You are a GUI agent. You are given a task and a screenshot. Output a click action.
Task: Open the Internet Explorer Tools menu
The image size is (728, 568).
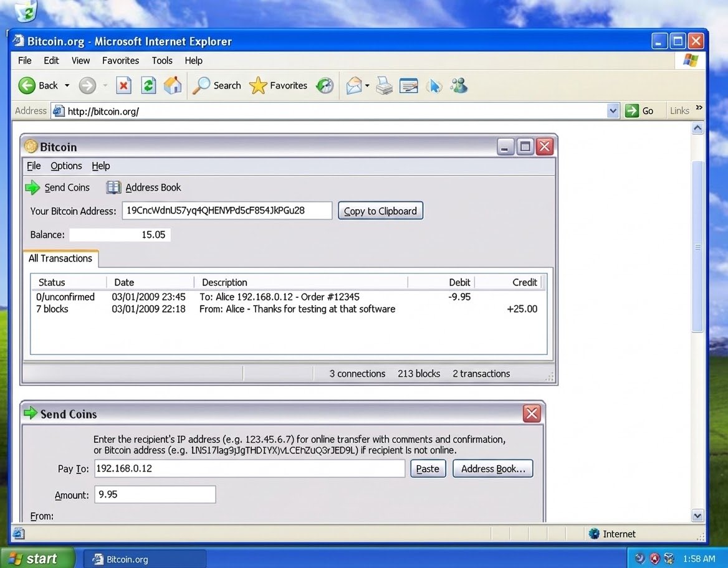point(162,60)
